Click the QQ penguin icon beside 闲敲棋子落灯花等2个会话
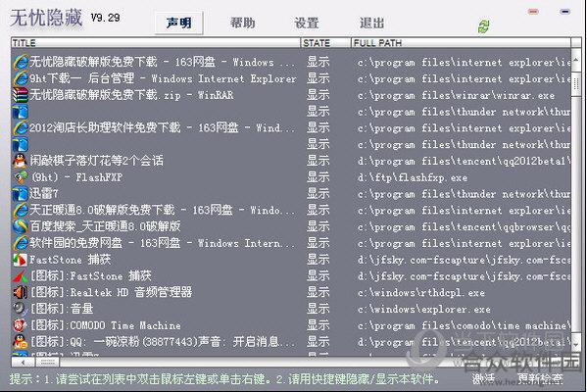 pyautogui.click(x=21, y=161)
